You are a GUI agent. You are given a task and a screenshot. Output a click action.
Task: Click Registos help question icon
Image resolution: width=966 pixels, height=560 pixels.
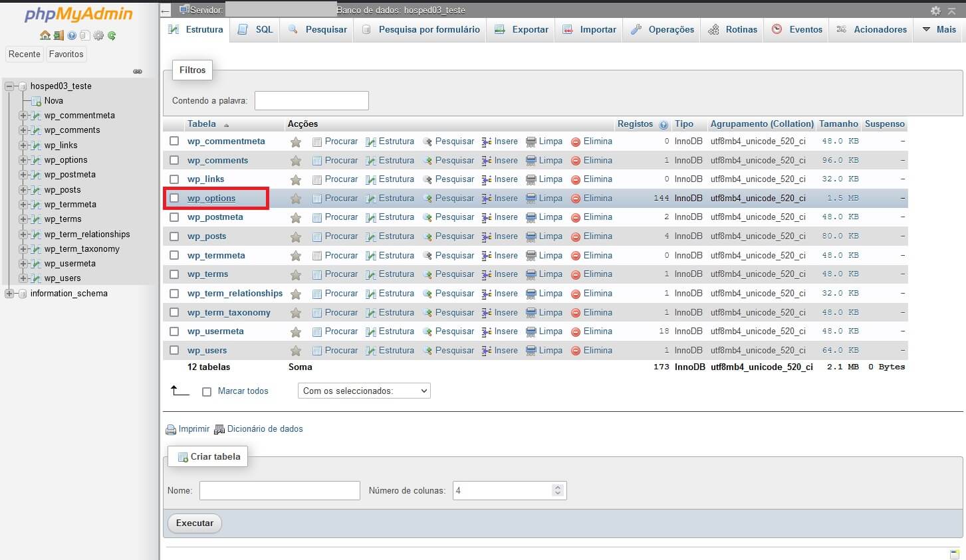(x=664, y=125)
